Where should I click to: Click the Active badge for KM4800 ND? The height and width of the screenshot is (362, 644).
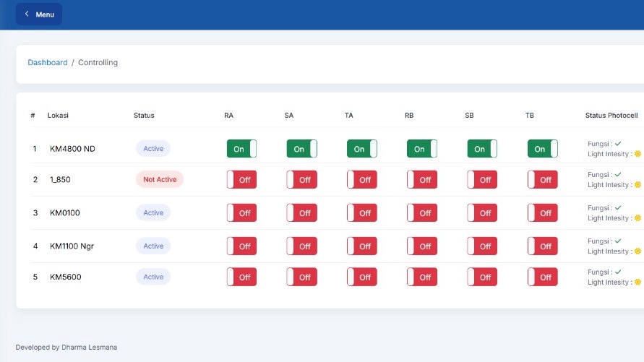(153, 149)
